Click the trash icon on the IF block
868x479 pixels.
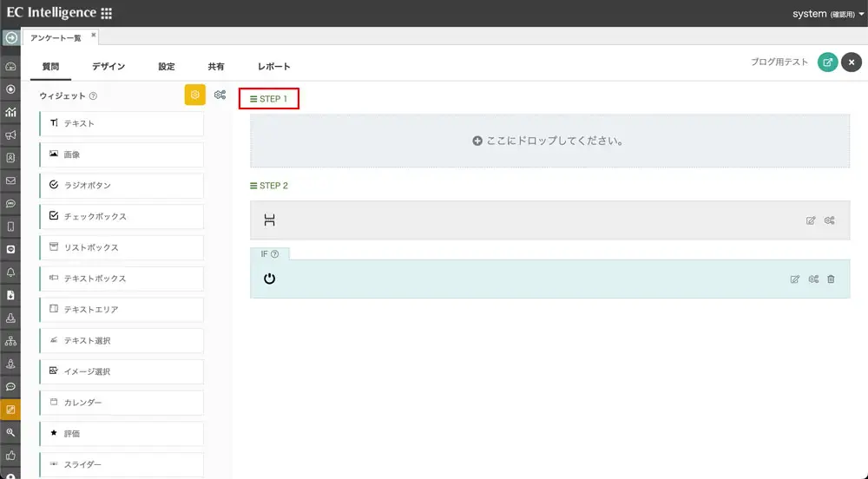(832, 279)
